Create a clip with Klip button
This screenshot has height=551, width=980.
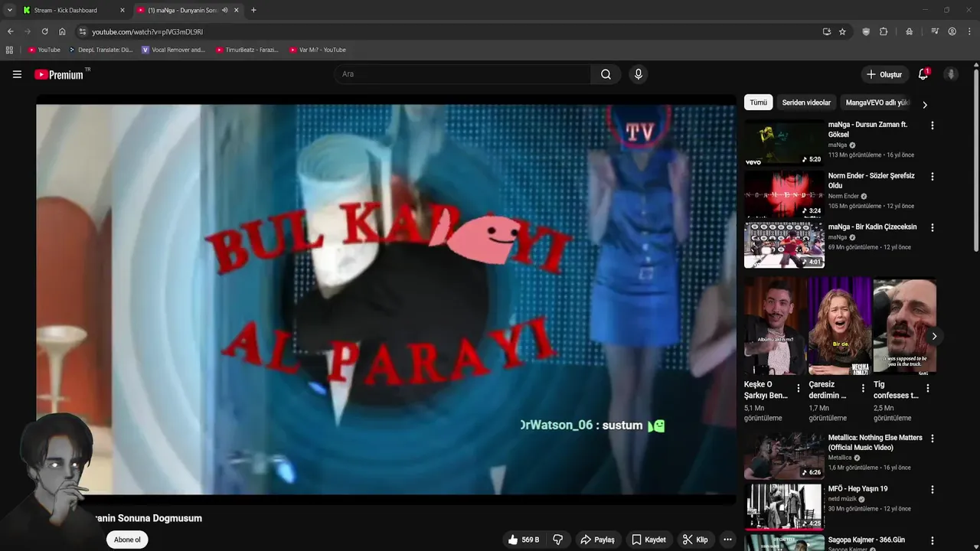(x=695, y=540)
